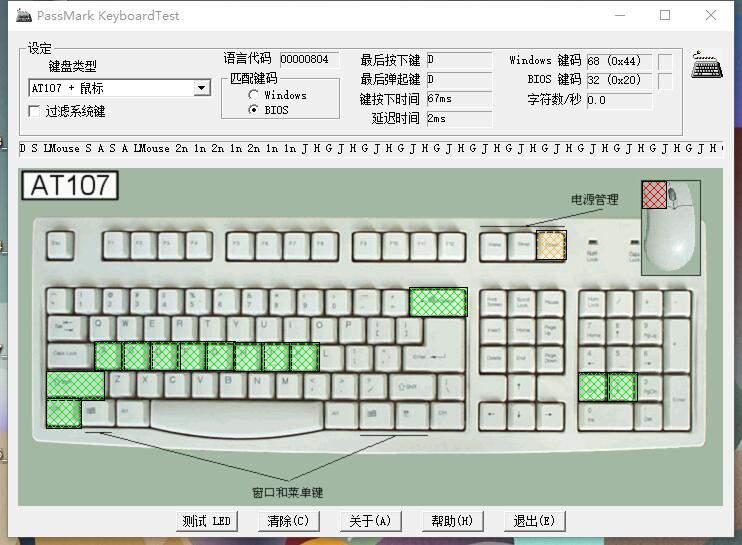Screen dimensions: 742x545
Task: Open the 关于(A) dialog
Action: coord(370,521)
